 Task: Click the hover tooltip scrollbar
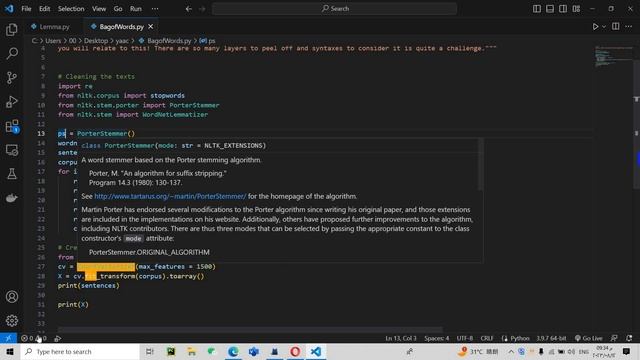pyautogui.click(x=481, y=164)
